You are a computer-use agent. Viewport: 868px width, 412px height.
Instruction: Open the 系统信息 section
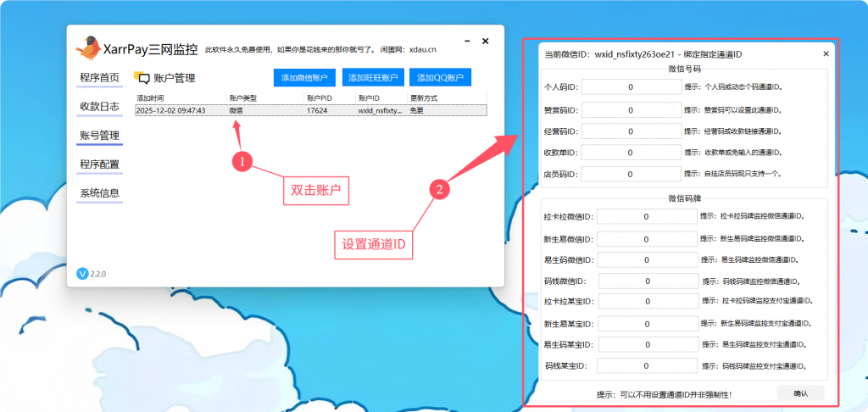tap(100, 193)
